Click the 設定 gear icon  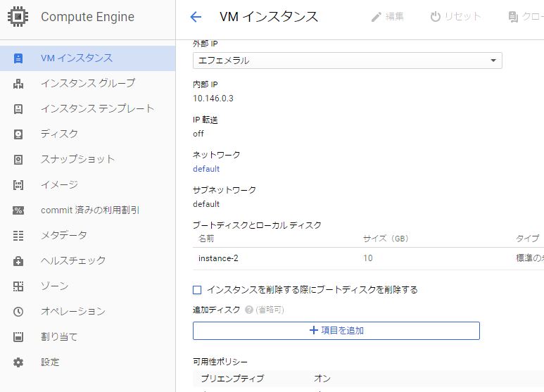(18, 362)
